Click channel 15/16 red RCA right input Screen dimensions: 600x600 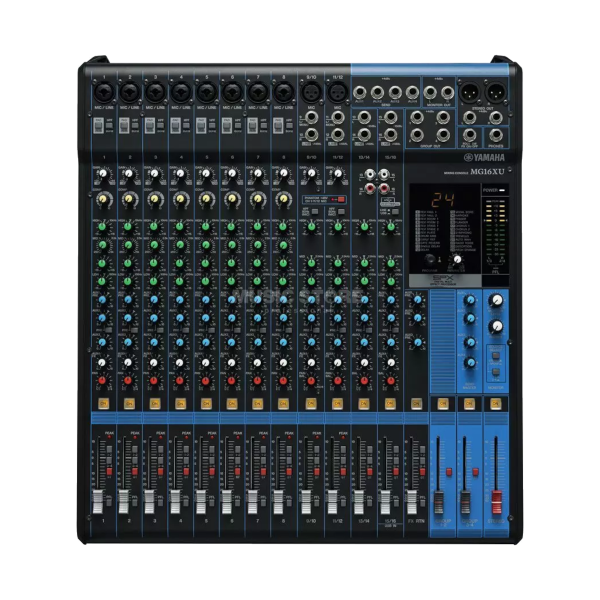point(383,188)
